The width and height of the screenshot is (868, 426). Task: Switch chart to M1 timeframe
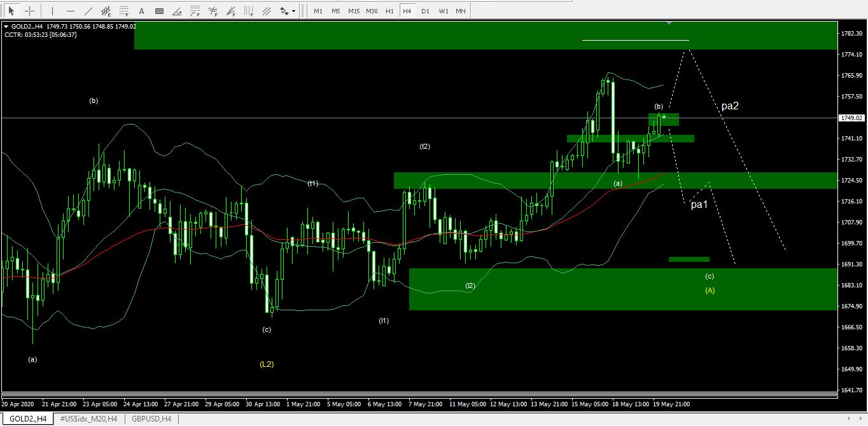(x=318, y=11)
